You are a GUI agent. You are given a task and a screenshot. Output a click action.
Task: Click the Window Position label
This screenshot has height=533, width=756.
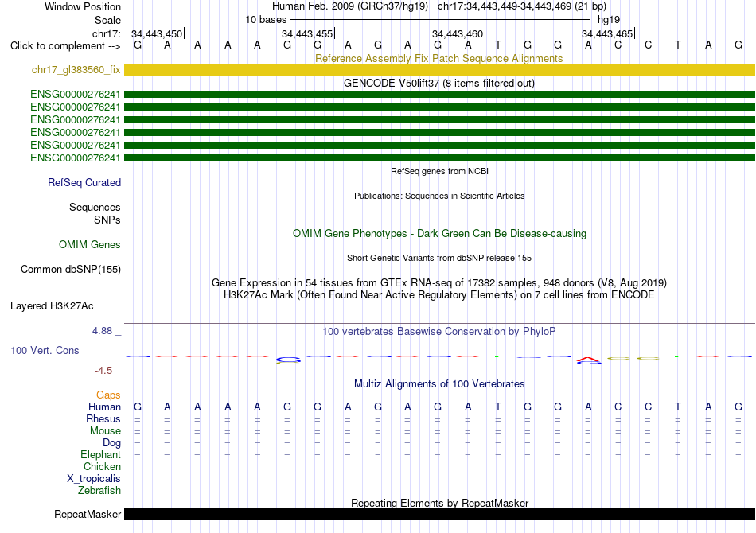83,6
